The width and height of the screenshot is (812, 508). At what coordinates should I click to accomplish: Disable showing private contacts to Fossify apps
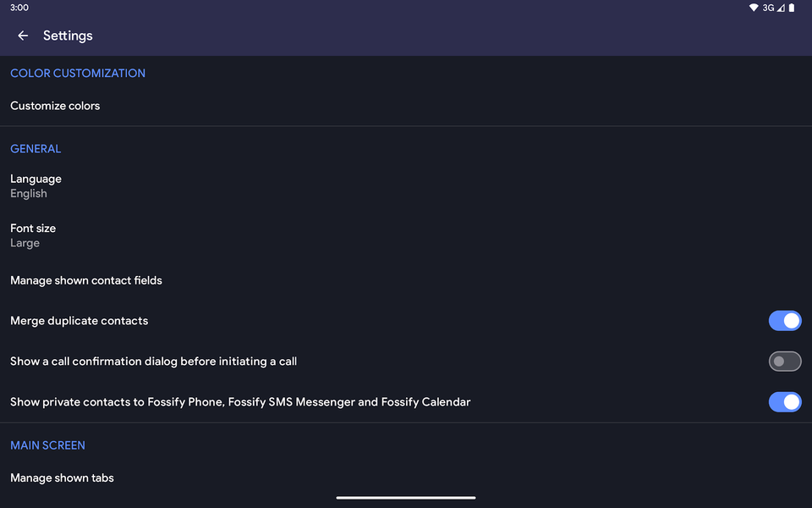pyautogui.click(x=785, y=401)
